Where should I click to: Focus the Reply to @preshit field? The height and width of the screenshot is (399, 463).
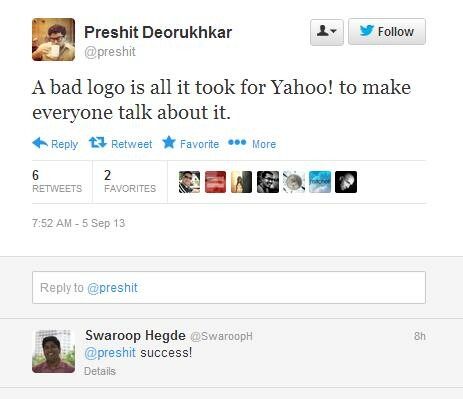(x=229, y=287)
